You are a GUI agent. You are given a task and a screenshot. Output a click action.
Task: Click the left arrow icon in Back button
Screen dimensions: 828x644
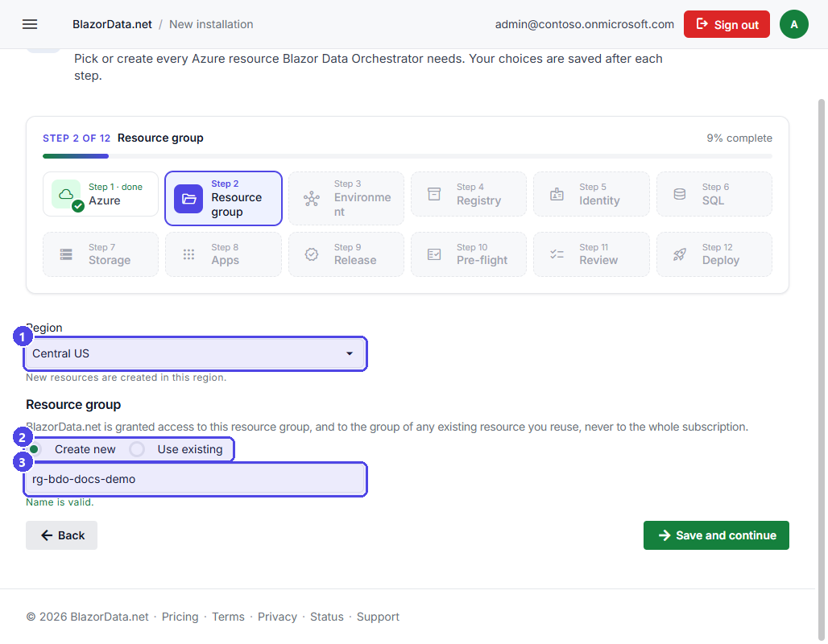(47, 535)
